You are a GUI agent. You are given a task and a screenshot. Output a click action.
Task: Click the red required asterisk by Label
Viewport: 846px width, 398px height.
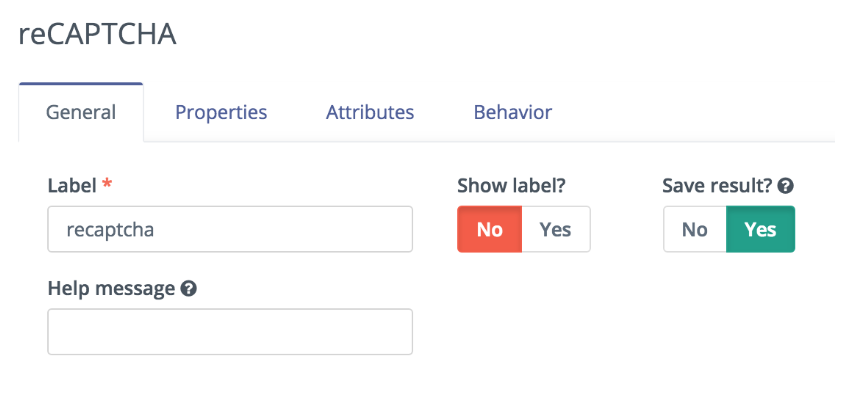(107, 184)
